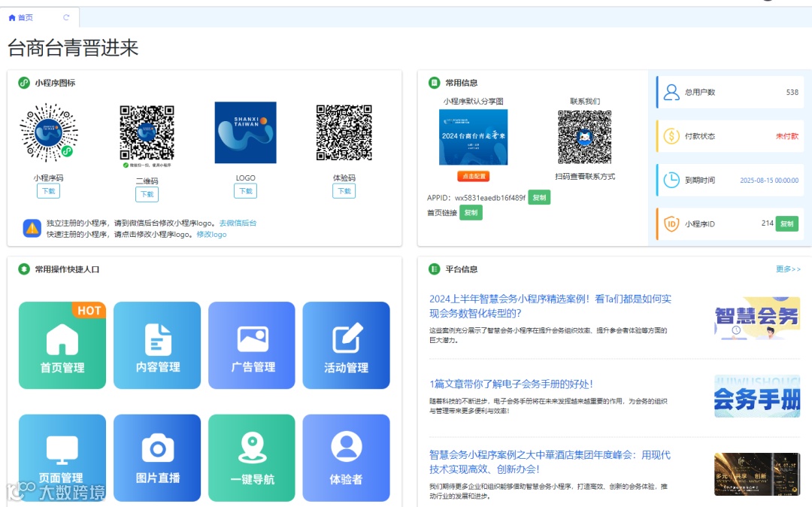Viewport: 812px width, 507px height.
Task: Click the 2025-08-15 00:00:00 expiry date
Action: click(769, 181)
